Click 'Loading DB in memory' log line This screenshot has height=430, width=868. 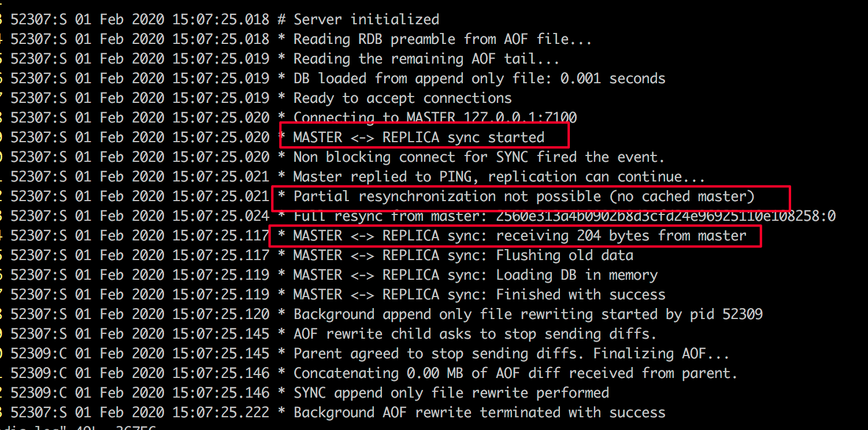pyautogui.click(x=577, y=275)
